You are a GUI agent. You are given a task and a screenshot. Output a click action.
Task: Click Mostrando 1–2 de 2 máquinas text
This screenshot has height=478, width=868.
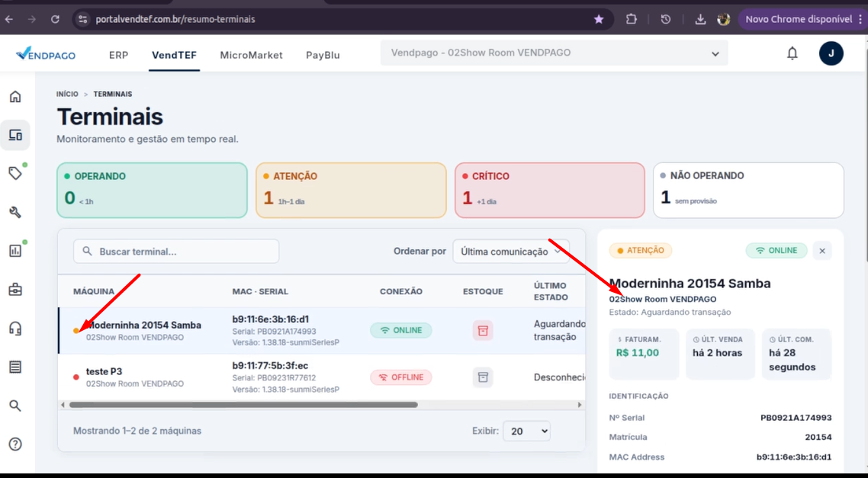[137, 431]
